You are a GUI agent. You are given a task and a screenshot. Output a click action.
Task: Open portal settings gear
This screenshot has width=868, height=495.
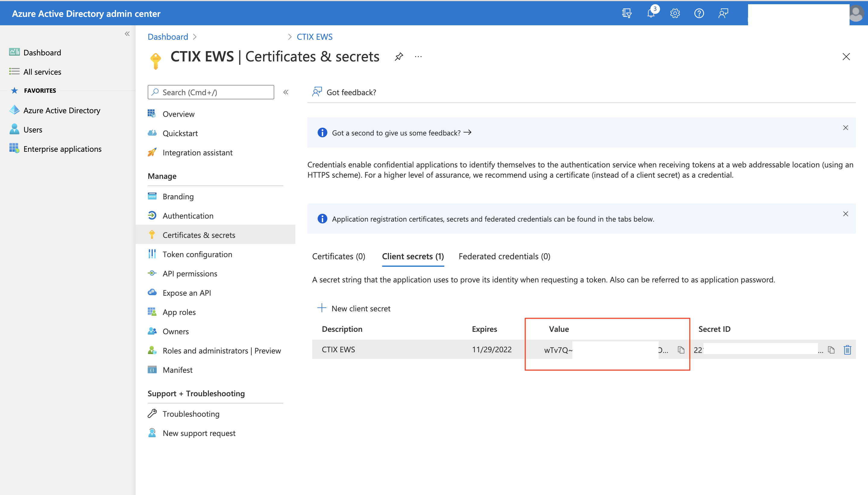[675, 14]
